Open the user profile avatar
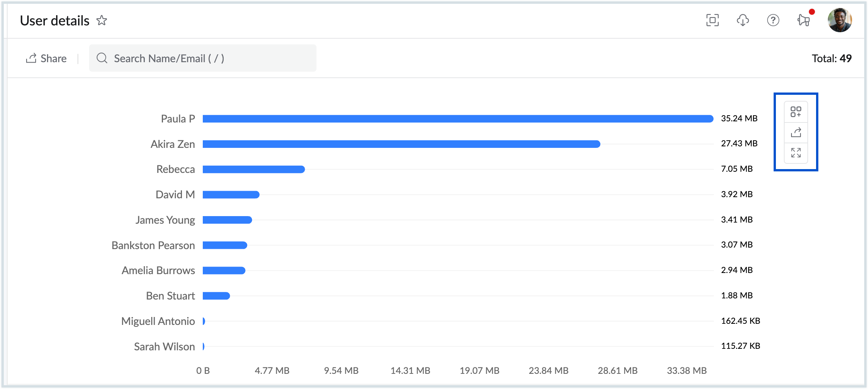The image size is (868, 389). (x=840, y=20)
